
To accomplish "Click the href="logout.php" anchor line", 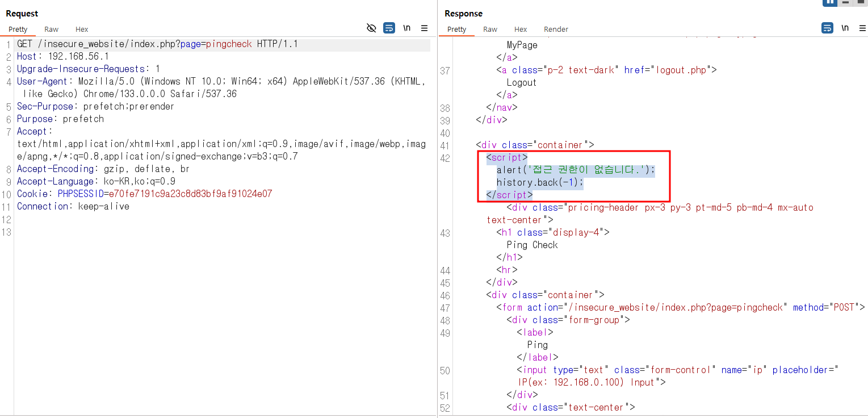I will pos(607,70).
